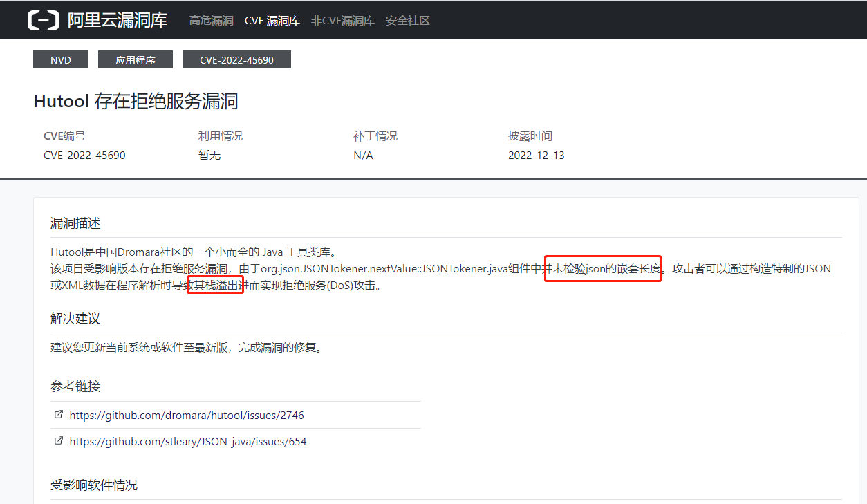
Task: Click the 应用程序 tag button
Action: tap(136, 60)
